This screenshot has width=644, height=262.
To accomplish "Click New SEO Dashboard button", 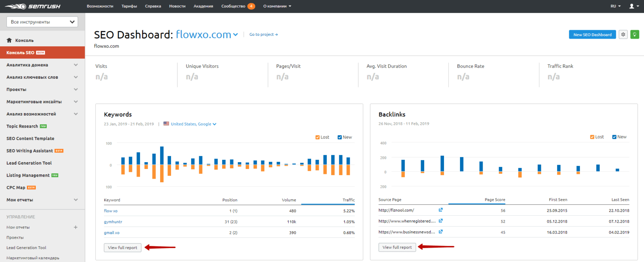I will click(x=592, y=35).
